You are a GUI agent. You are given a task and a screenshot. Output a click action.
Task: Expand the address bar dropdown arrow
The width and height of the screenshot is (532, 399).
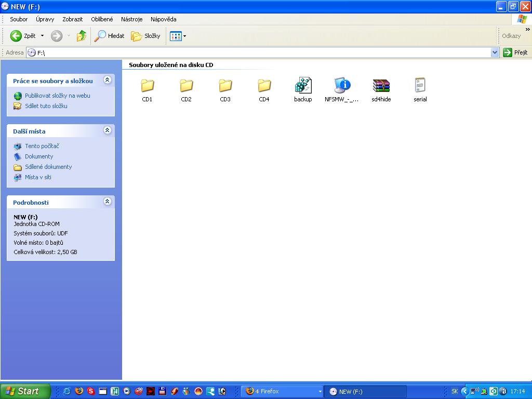[495, 52]
